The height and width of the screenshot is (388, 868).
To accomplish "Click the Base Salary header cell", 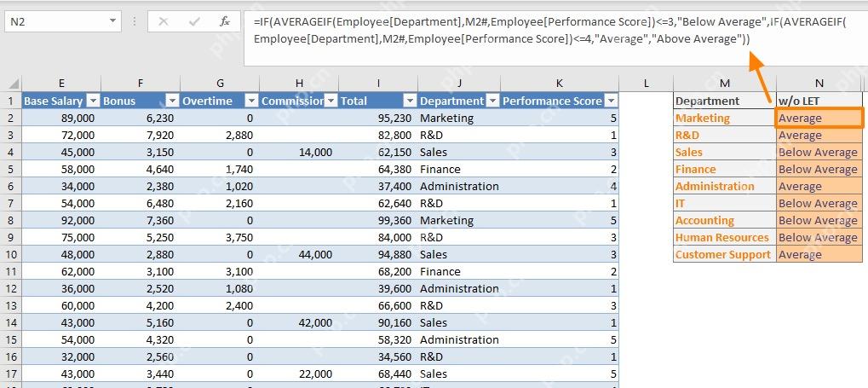I will coord(61,101).
